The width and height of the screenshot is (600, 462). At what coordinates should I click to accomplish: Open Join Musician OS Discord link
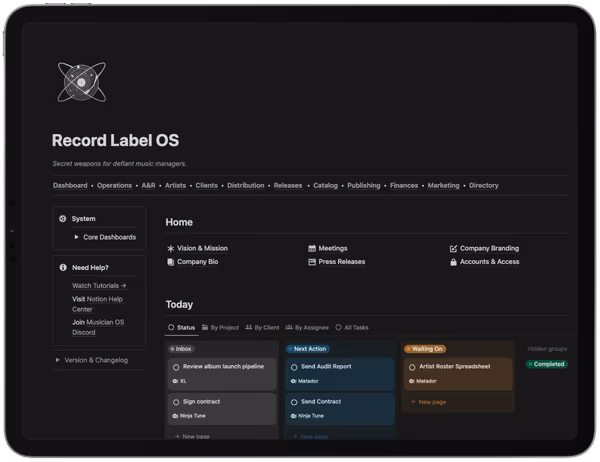98,327
